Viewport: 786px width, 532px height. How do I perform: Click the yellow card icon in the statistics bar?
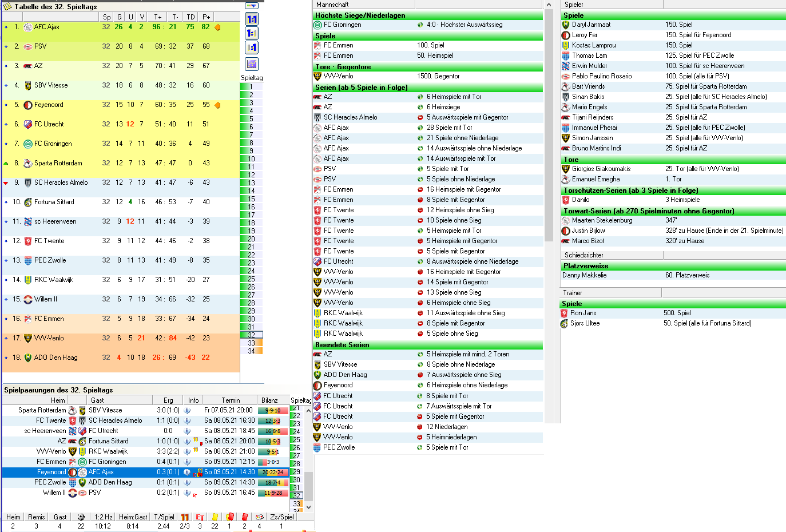215,517
